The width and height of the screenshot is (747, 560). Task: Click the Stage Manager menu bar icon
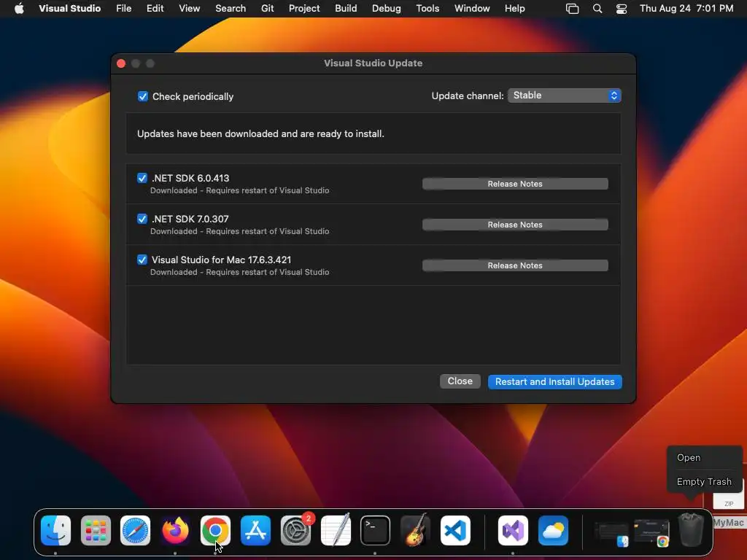572,8
